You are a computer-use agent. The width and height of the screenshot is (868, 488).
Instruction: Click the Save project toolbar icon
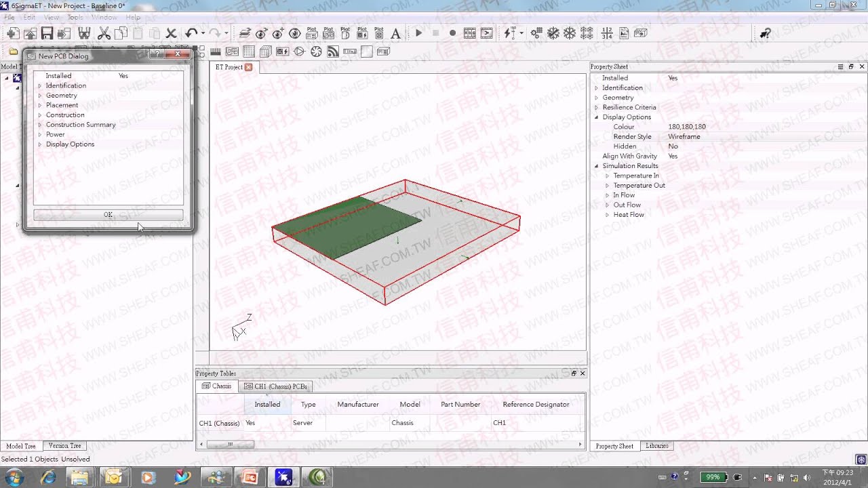click(47, 33)
